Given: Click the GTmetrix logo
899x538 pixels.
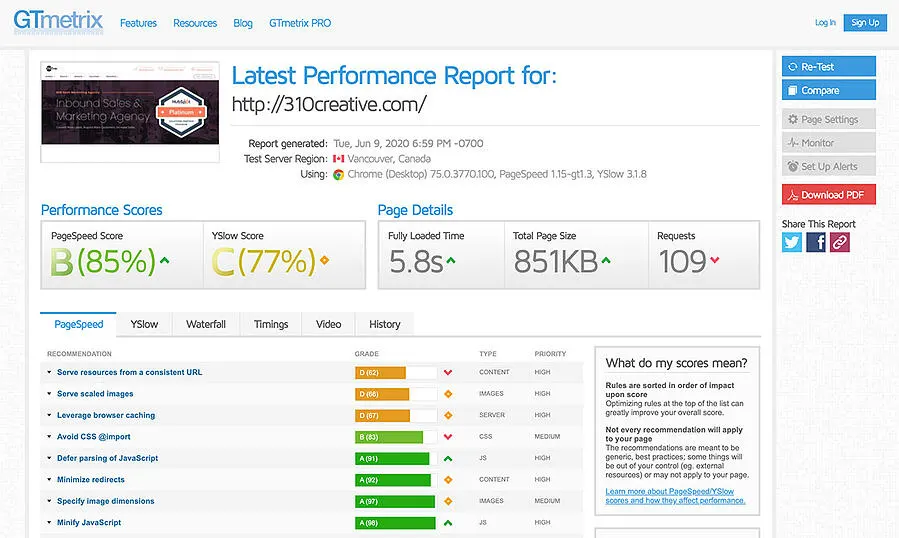Looking at the screenshot, I should (58, 22).
